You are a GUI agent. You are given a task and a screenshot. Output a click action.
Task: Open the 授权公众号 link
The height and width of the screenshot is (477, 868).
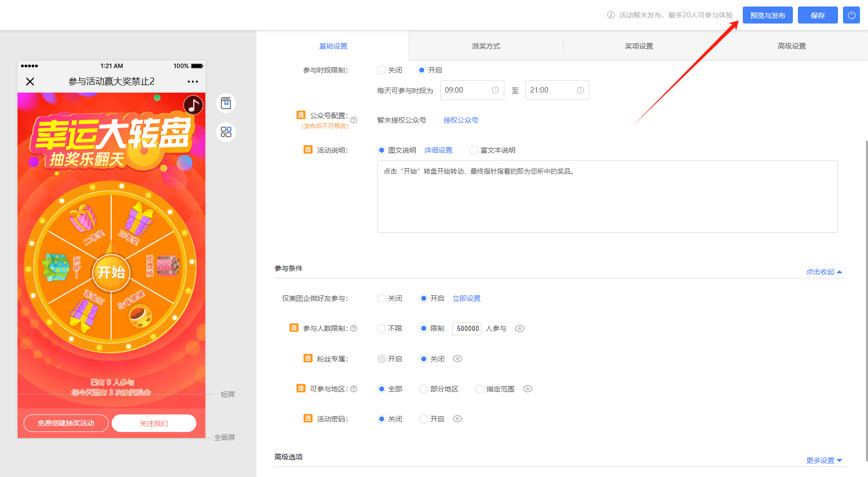(x=461, y=120)
